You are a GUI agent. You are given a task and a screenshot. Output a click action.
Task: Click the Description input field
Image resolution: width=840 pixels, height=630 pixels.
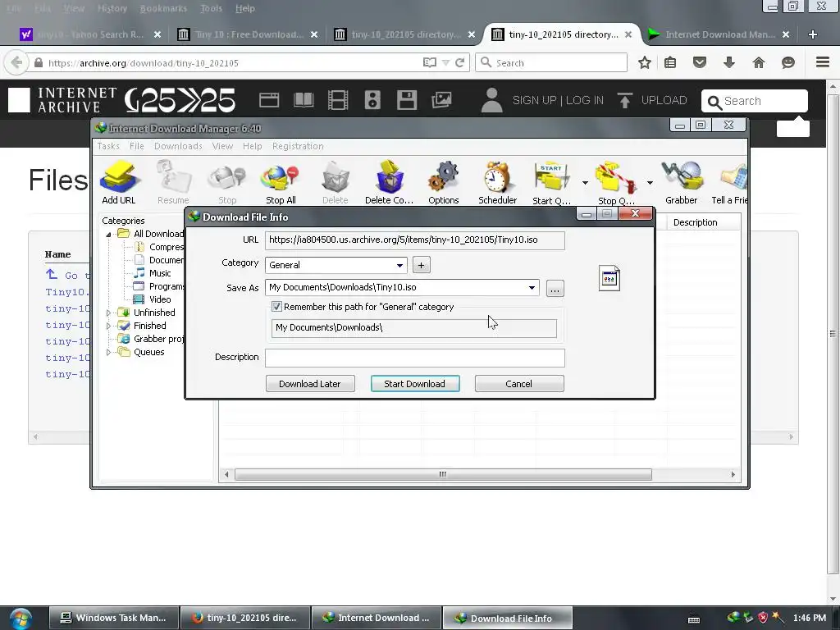pos(414,358)
